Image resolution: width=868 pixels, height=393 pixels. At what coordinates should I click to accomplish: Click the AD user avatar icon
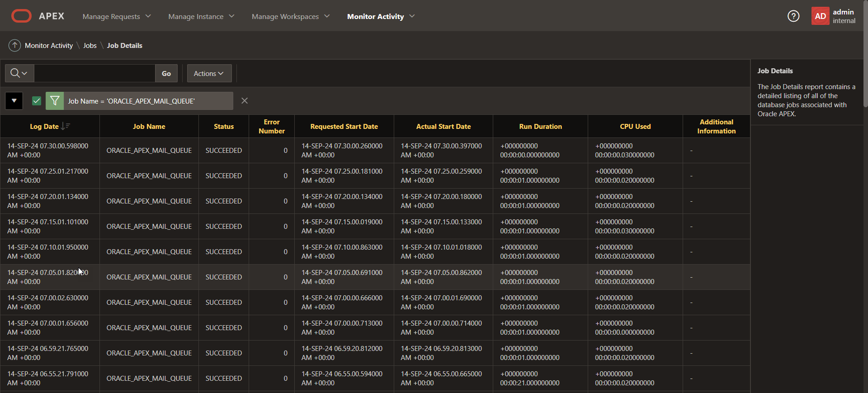click(x=820, y=16)
